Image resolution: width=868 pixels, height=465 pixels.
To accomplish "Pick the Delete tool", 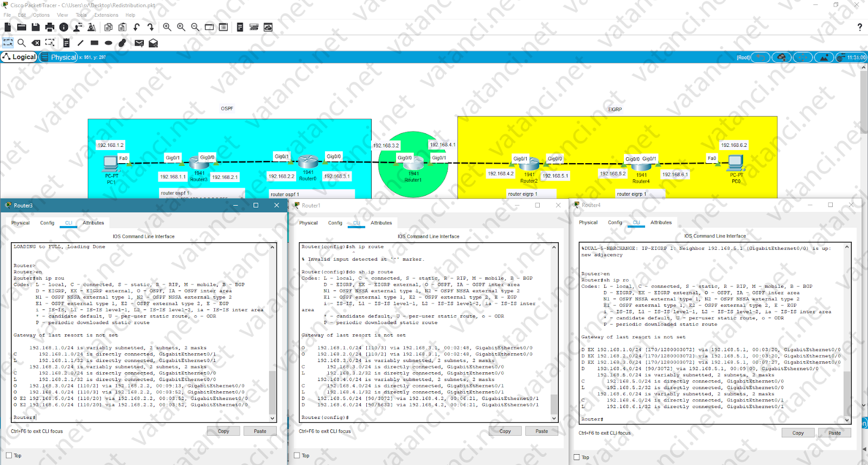I will [36, 43].
